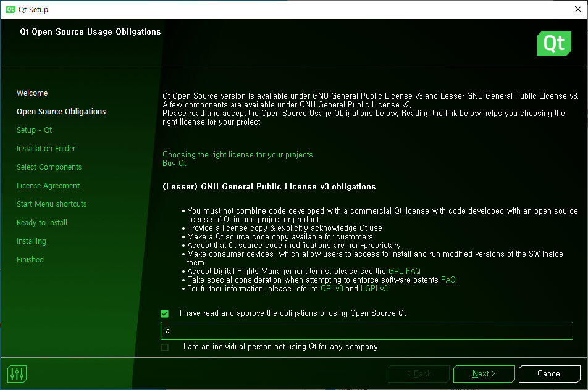Select the Start Menu shortcuts step
The height and width of the screenshot is (390, 588).
tap(51, 204)
